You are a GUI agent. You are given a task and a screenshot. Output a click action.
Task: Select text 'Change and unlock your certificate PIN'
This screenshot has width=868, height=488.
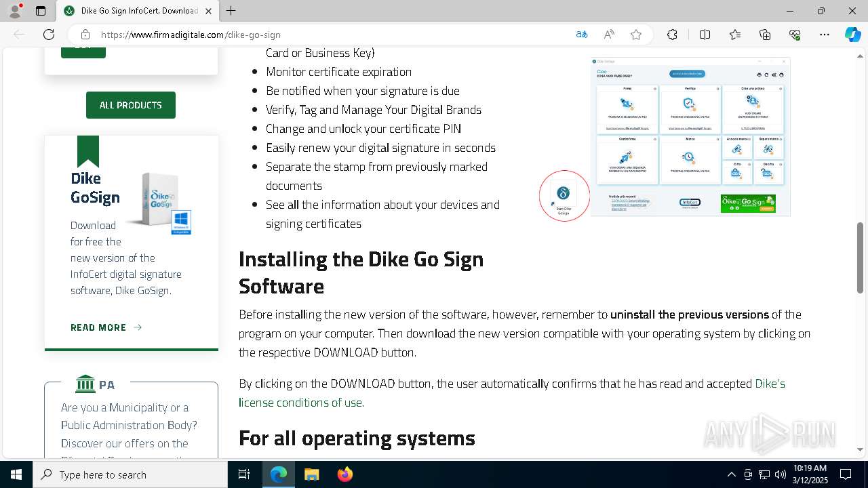pyautogui.click(x=363, y=129)
